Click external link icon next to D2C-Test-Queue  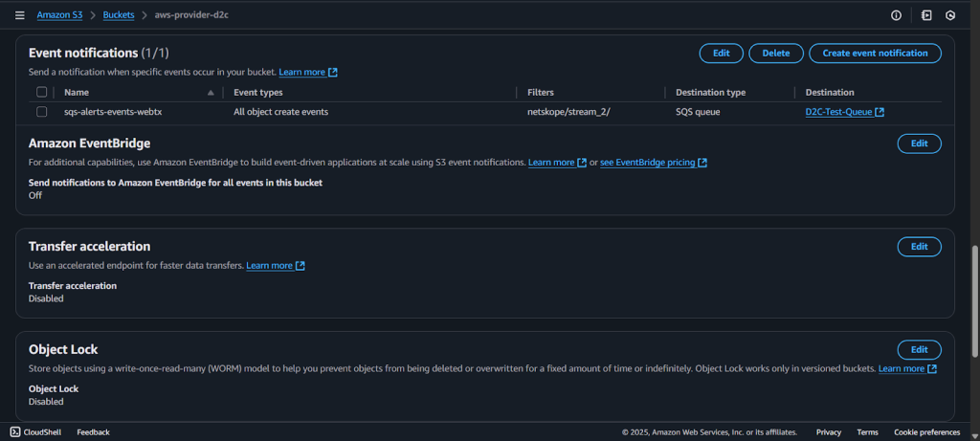coord(880,113)
